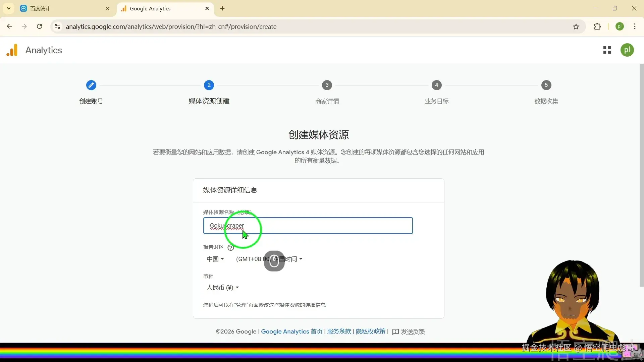Screen dimensions: 644x362
Task: Open the 服务条款 link
Action: (339, 331)
